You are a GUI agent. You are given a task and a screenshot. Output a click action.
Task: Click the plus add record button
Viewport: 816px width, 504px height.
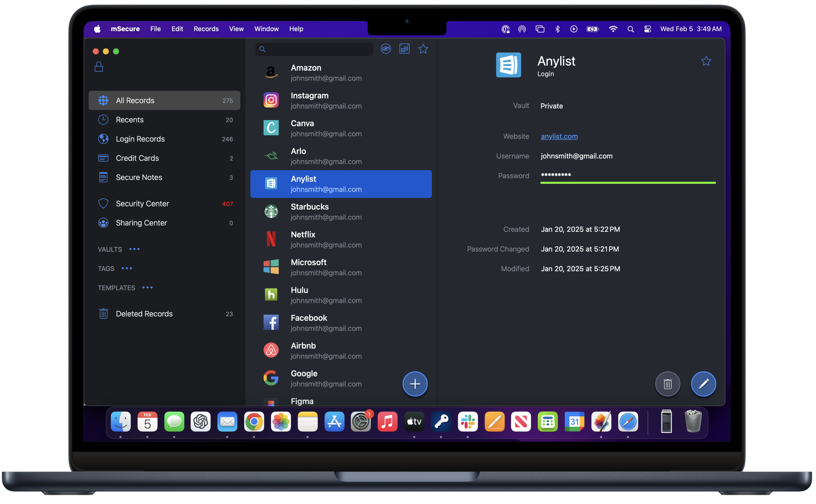[415, 384]
